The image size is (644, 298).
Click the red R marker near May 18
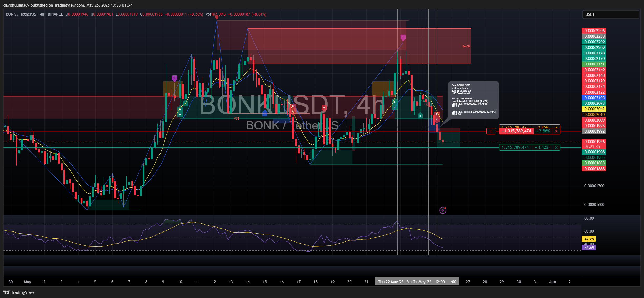[x=324, y=108]
